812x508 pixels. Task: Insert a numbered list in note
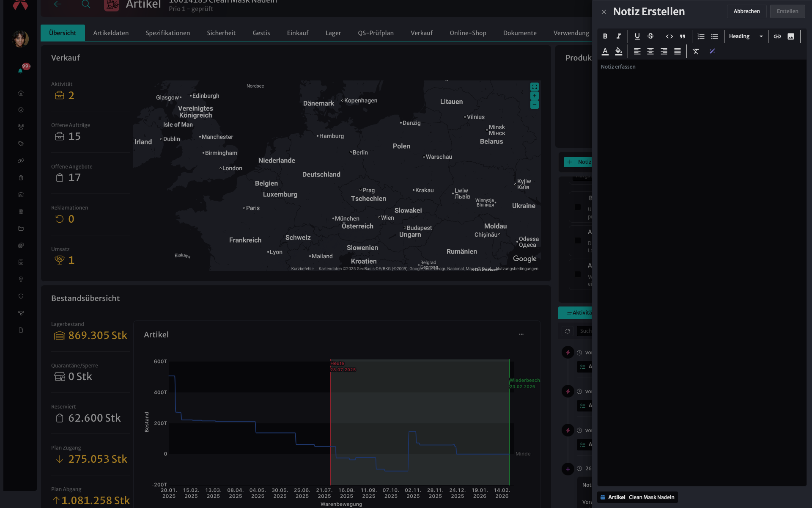[701, 36]
